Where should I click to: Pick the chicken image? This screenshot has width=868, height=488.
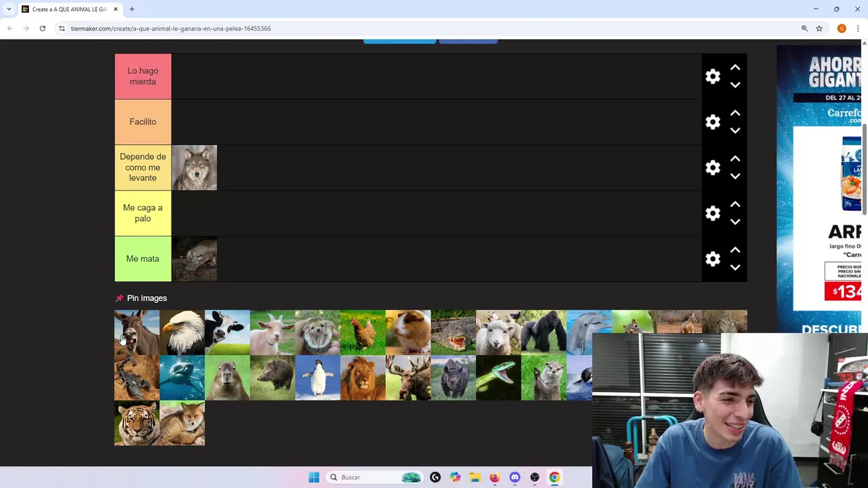coord(363,333)
